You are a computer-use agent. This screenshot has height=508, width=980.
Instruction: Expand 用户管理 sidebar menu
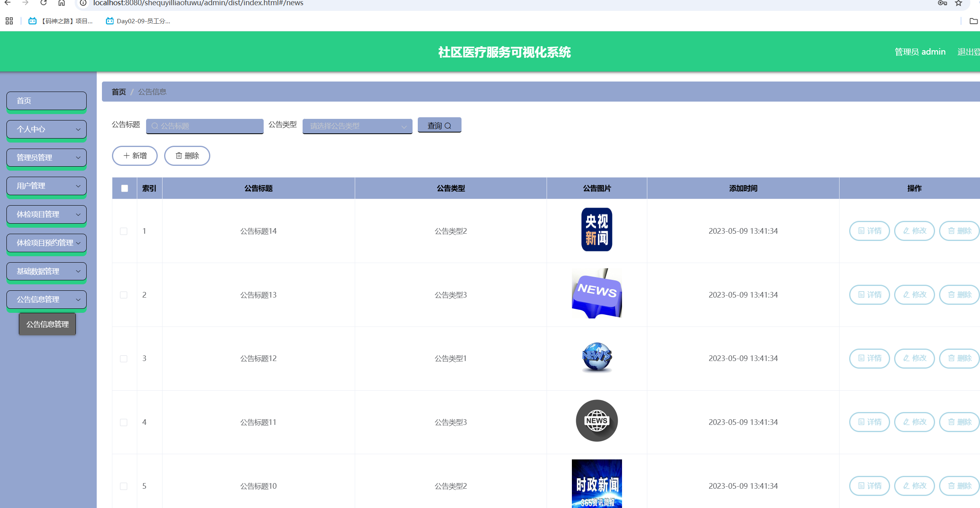coord(47,186)
